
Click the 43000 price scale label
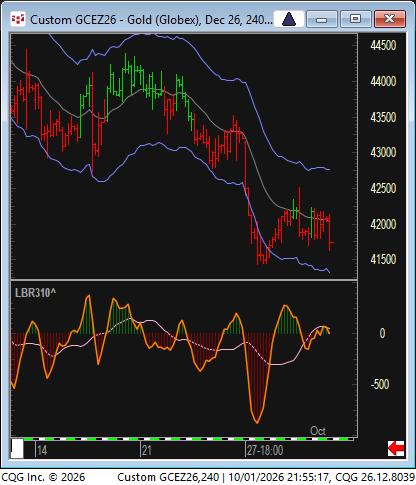click(383, 153)
